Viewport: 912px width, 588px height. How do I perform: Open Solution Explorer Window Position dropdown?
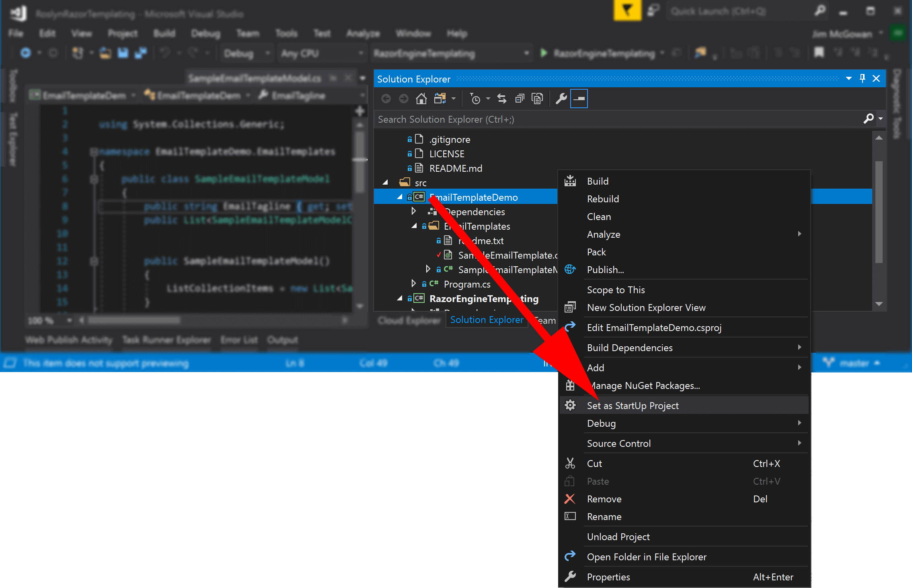click(x=849, y=78)
